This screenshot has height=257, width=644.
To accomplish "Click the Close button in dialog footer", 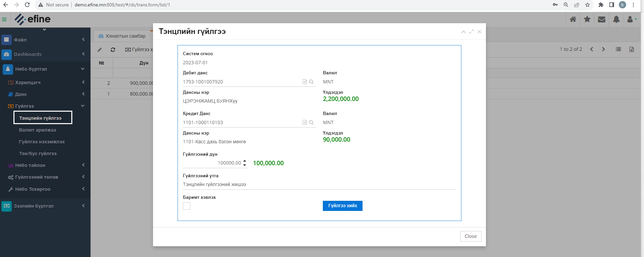I will [471, 236].
